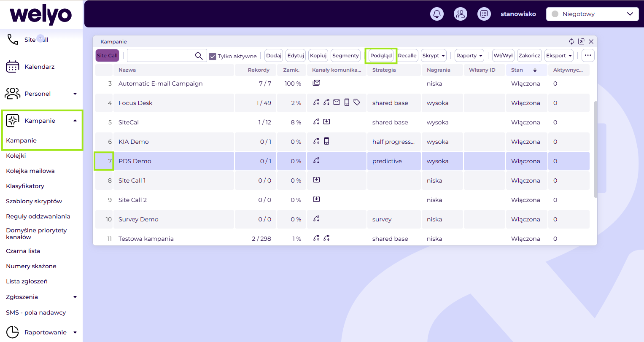
Task: Open Czarna lista in the sidebar
Action: click(x=23, y=251)
